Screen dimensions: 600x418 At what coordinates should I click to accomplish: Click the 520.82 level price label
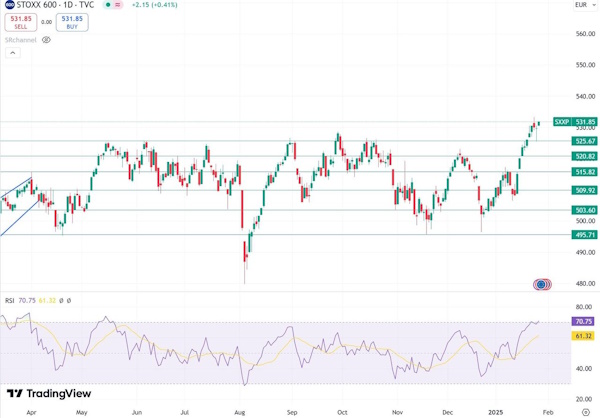tap(584, 156)
